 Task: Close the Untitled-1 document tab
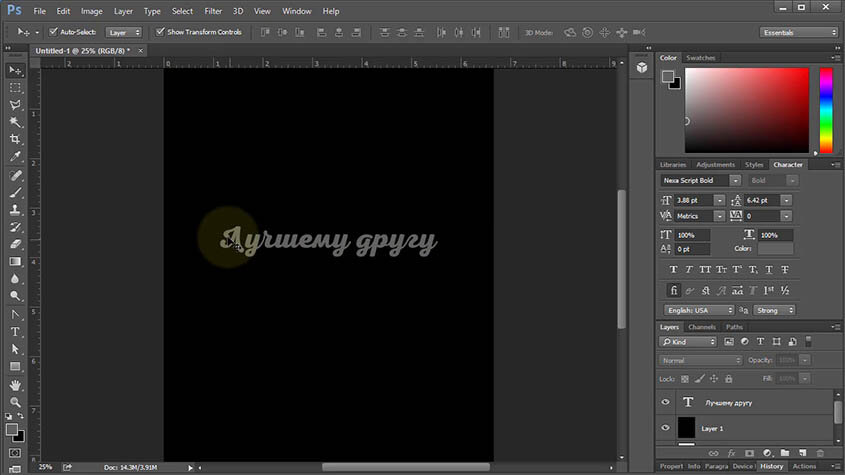pyautogui.click(x=141, y=51)
